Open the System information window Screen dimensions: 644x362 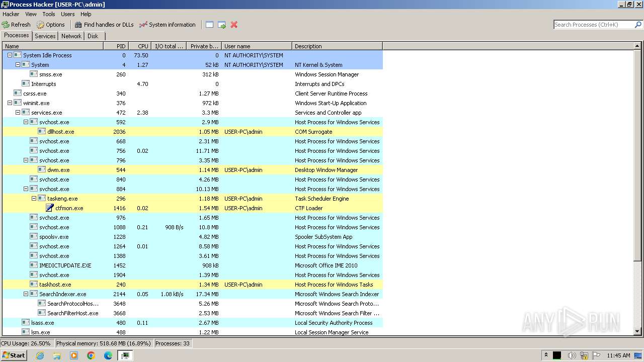coord(168,25)
